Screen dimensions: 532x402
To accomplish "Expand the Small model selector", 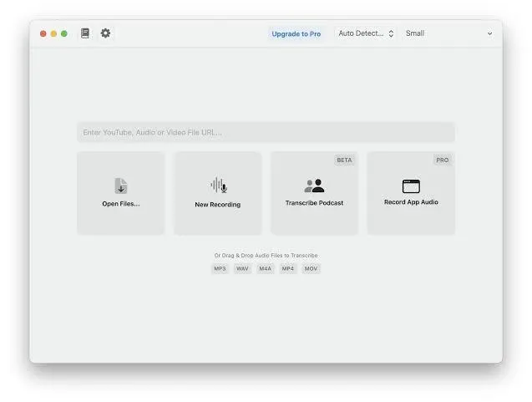I will pyautogui.click(x=448, y=33).
